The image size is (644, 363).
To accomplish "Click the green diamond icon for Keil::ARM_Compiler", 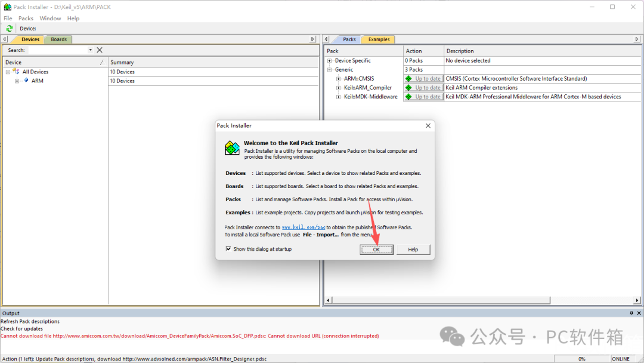I will tap(408, 88).
